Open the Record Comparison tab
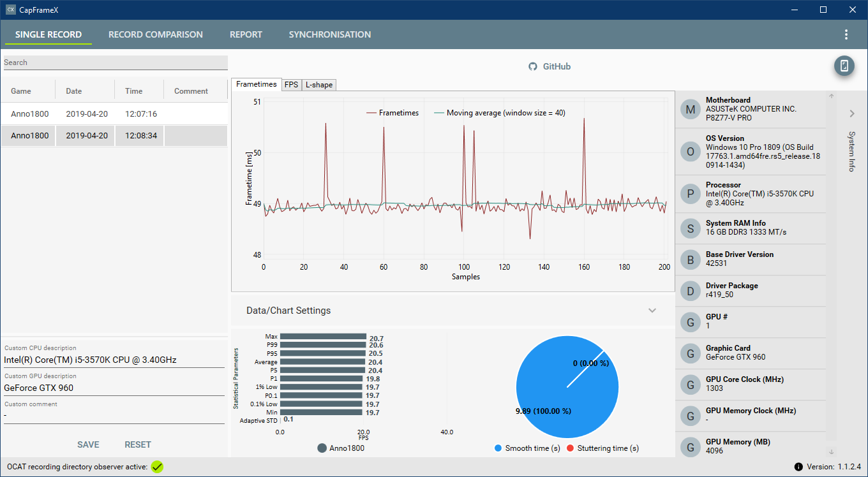The height and width of the screenshot is (477, 868). tap(156, 34)
